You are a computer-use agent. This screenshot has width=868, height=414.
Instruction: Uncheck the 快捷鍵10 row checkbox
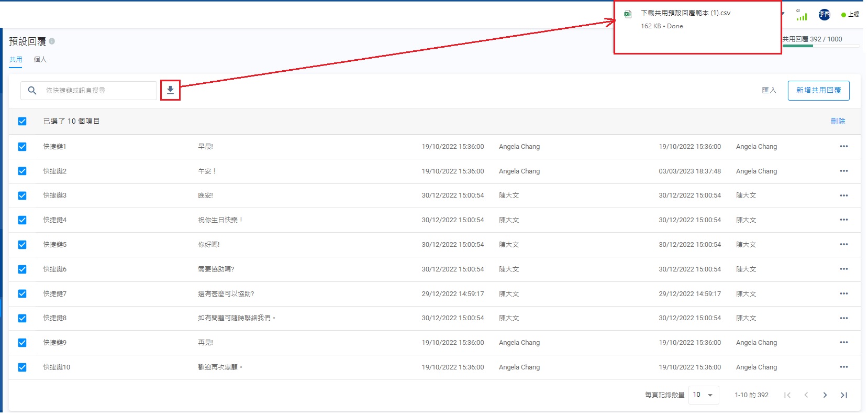click(22, 367)
